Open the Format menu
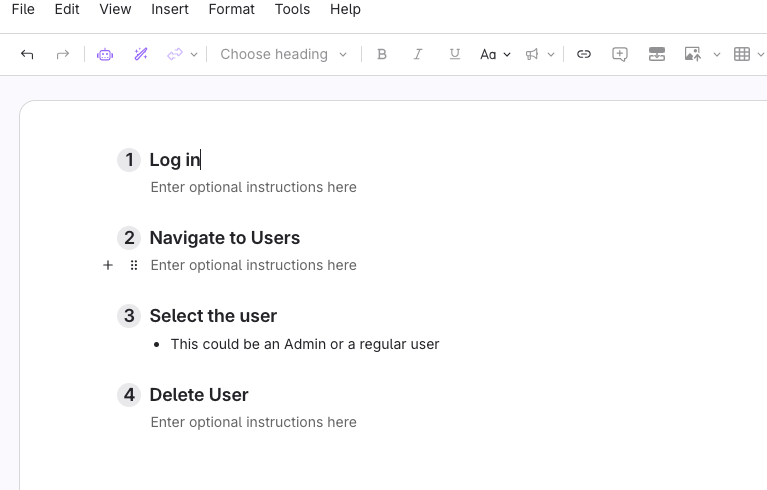This screenshot has height=490, width=767. tap(231, 9)
